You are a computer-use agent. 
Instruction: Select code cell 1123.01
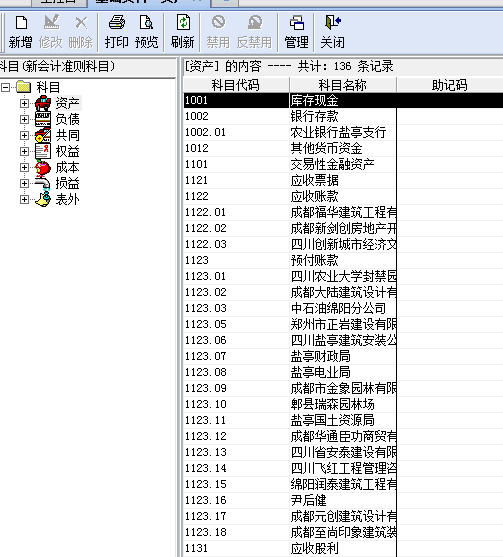click(236, 276)
